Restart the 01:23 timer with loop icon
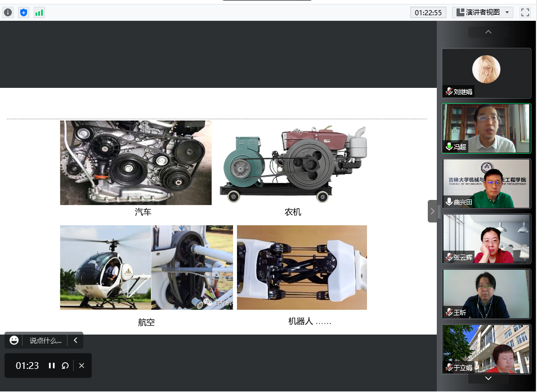Viewport: 537px width, 392px height. tap(65, 366)
